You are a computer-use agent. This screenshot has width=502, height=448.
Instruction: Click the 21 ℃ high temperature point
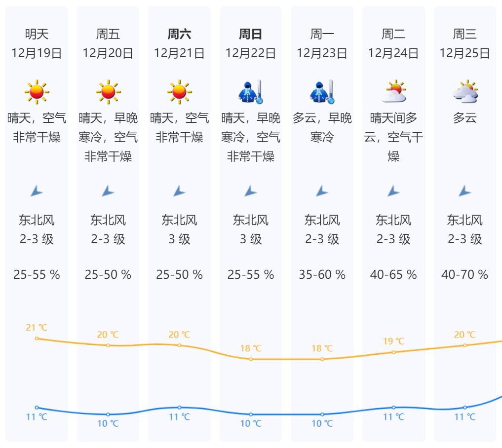click(37, 338)
